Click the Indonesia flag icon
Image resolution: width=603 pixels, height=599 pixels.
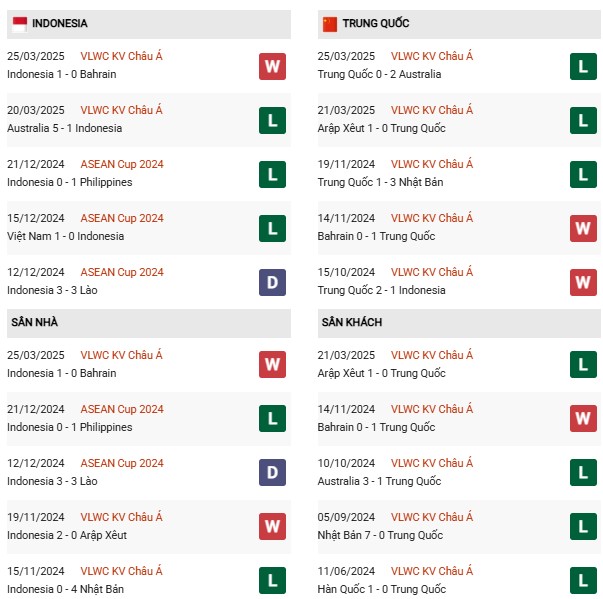[19, 23]
